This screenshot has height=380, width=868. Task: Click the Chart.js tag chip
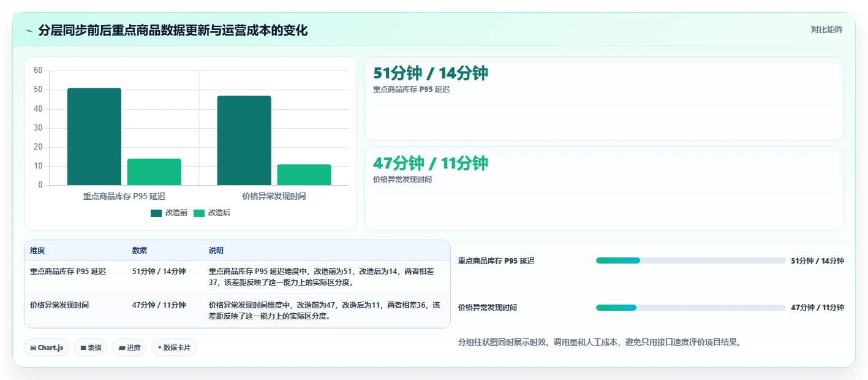[x=47, y=348]
